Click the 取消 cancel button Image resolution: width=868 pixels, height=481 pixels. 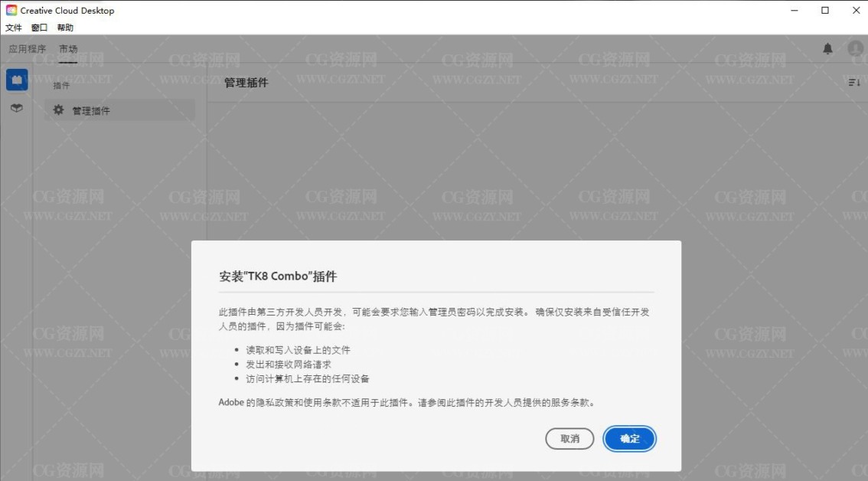[569, 439]
